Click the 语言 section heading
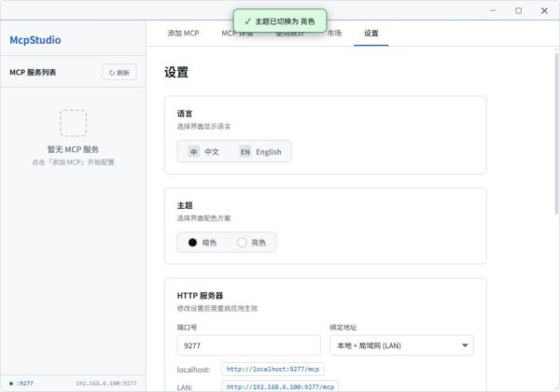 pos(185,114)
